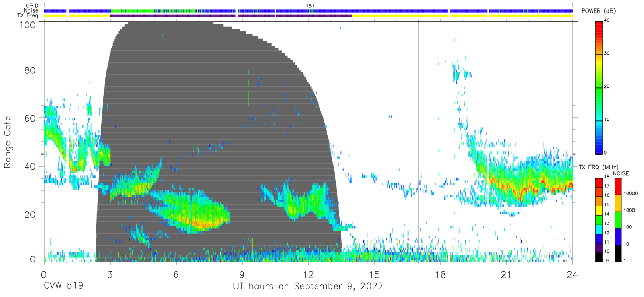The width and height of the screenshot is (644, 297).
Task: Click x-axis tick label '9'
Action: (242, 274)
